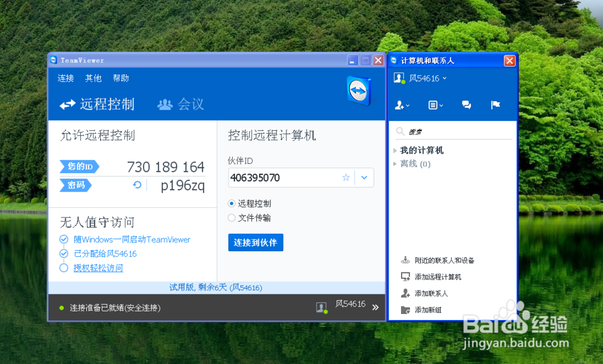Click 添加新组
Image resolution: width=603 pixels, height=364 pixels.
pyautogui.click(x=428, y=310)
